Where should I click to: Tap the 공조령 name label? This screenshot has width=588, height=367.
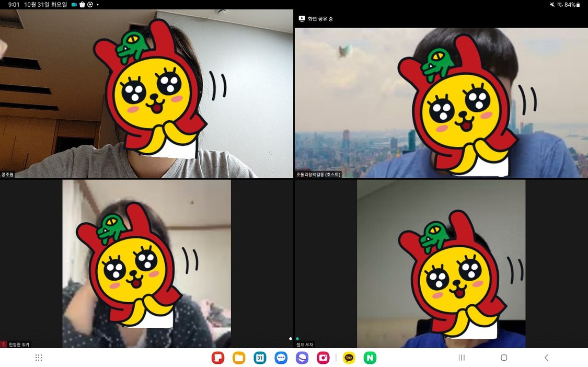coord(7,175)
